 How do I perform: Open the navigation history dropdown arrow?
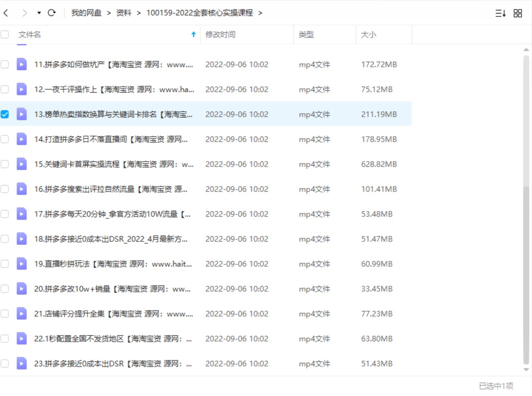coord(39,13)
